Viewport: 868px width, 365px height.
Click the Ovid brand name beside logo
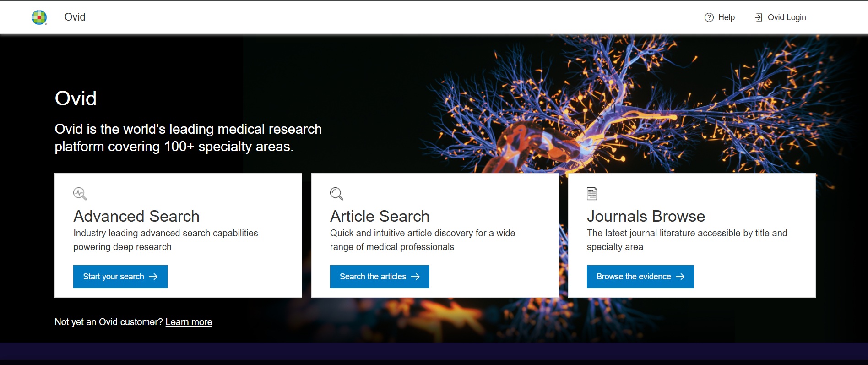75,17
